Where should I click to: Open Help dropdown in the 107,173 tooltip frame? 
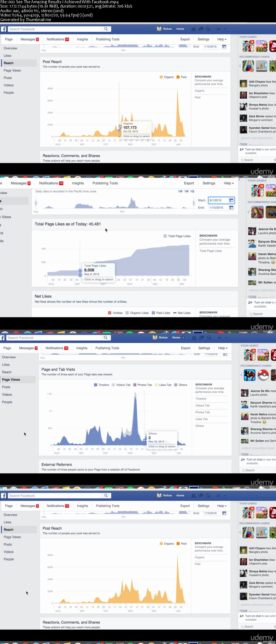[222, 39]
